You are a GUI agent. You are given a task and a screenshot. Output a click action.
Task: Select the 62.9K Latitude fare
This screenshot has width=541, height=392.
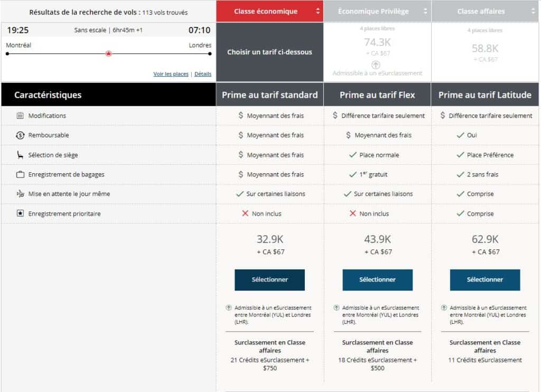click(x=484, y=280)
